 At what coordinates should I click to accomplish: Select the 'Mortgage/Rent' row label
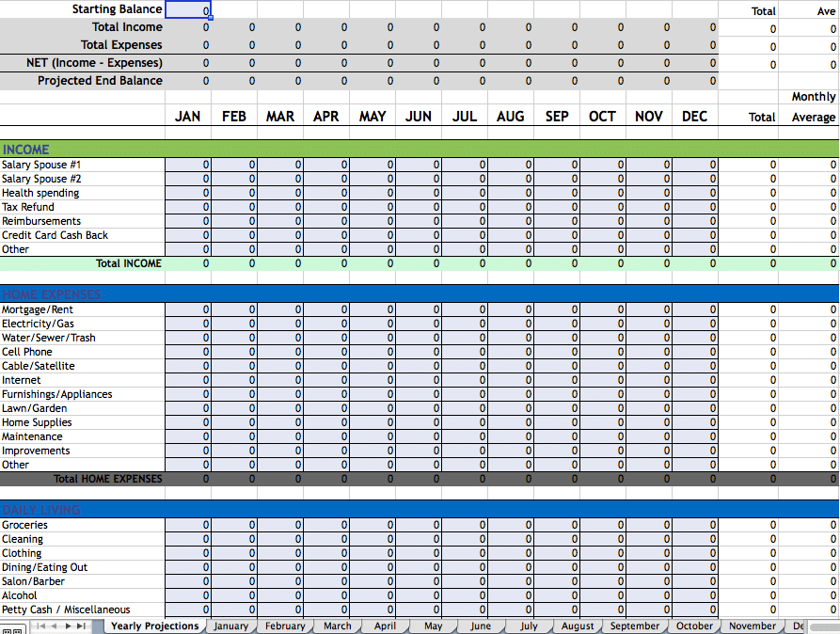tap(83, 309)
